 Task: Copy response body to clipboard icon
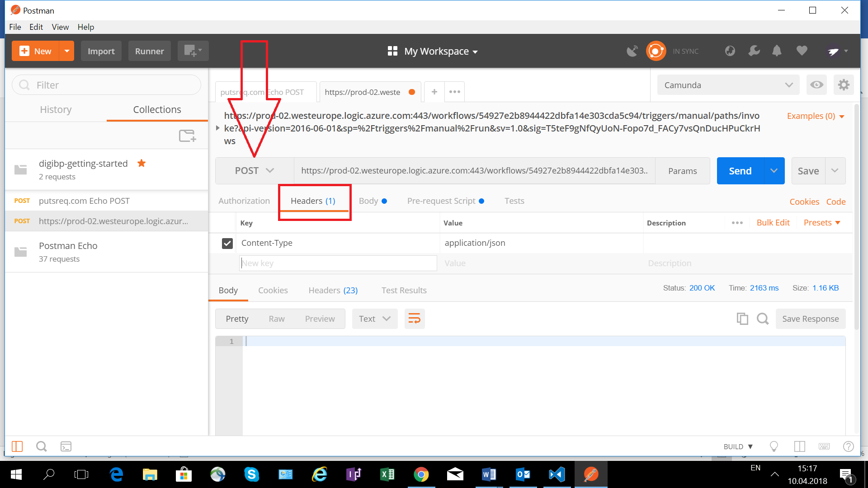click(x=742, y=319)
